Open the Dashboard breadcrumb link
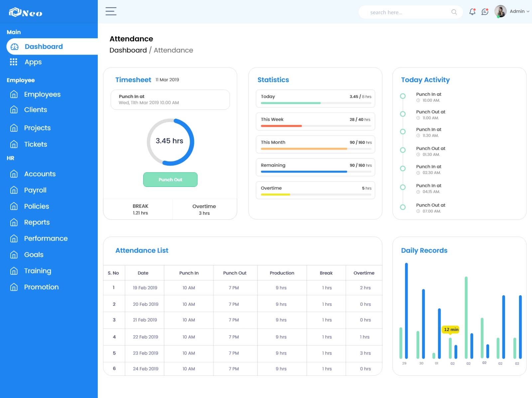Viewport: 532px width, 398px height. (x=128, y=50)
